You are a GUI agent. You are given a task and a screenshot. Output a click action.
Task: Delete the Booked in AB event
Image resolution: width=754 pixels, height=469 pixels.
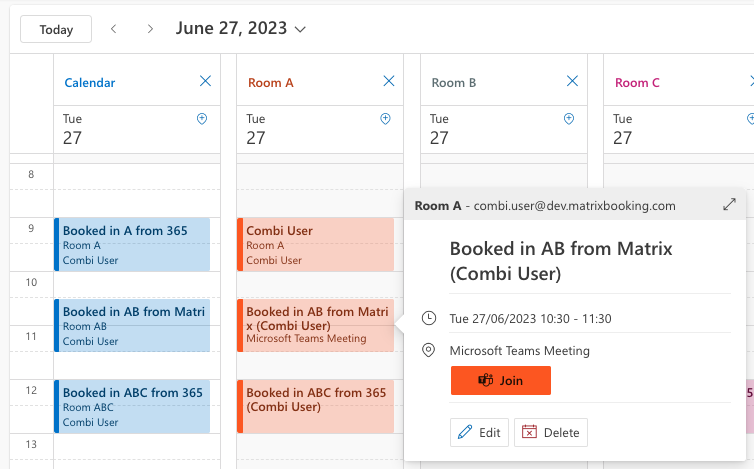[550, 432]
